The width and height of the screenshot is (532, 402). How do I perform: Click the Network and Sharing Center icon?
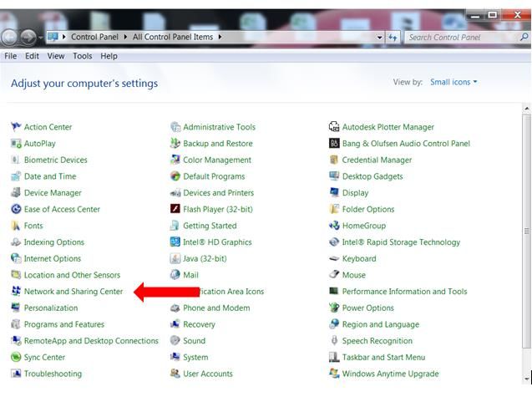point(16,291)
